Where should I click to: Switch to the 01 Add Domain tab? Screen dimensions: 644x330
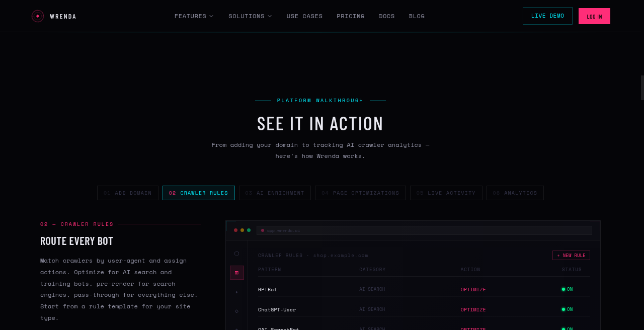128,193
